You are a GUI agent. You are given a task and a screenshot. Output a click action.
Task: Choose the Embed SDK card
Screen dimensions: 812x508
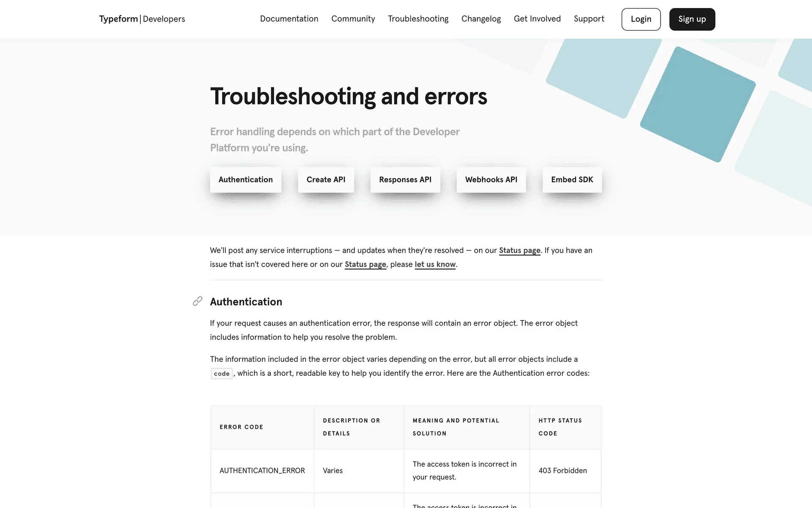pyautogui.click(x=572, y=179)
